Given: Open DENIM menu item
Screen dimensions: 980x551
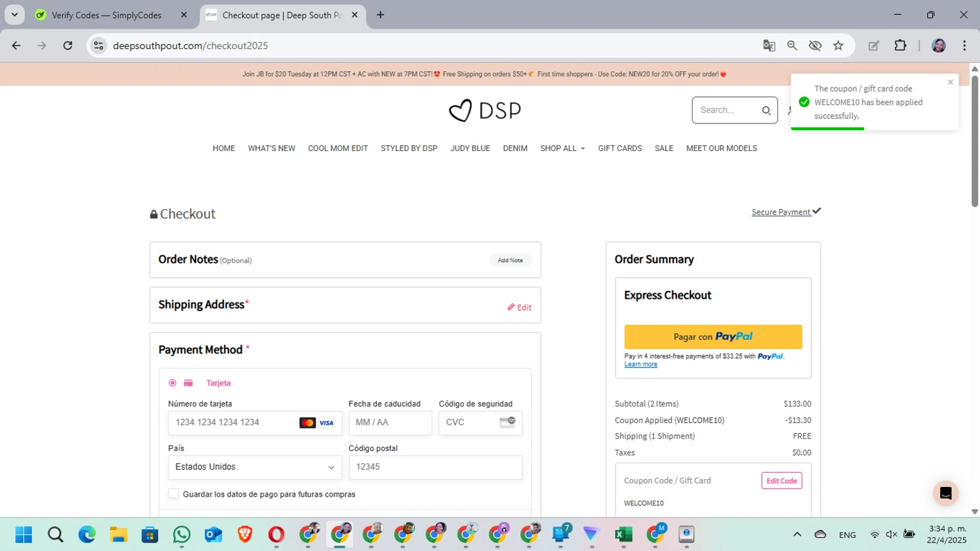Looking at the screenshot, I should pyautogui.click(x=515, y=148).
